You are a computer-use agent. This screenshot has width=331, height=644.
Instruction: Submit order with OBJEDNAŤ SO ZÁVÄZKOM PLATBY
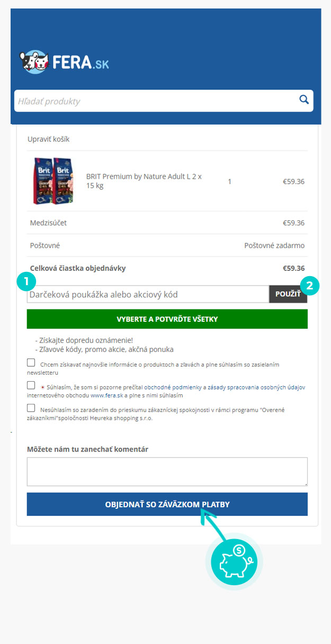(167, 504)
